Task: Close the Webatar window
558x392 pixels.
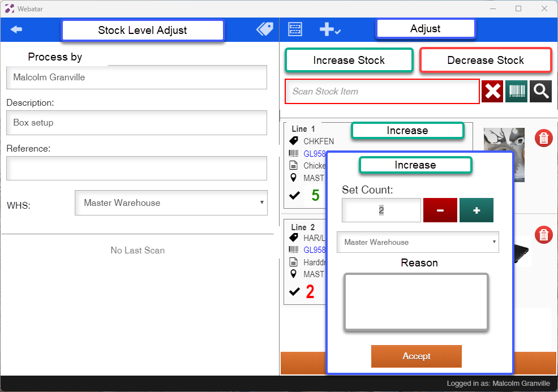Action: pos(544,8)
